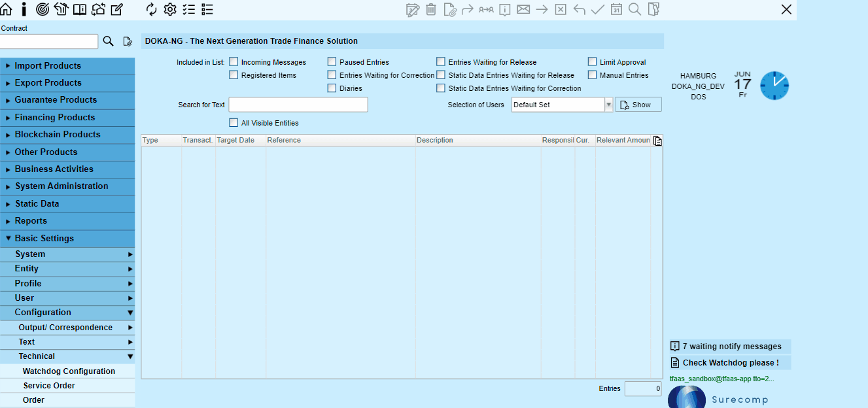Screen dimensions: 868x408
Task: Collapse the Configuration submenu
Action: [67, 313]
